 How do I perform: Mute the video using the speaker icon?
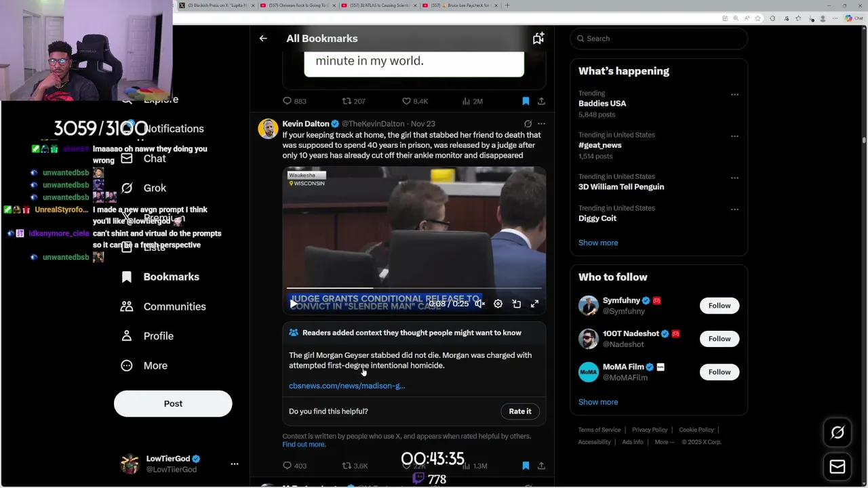(x=479, y=304)
